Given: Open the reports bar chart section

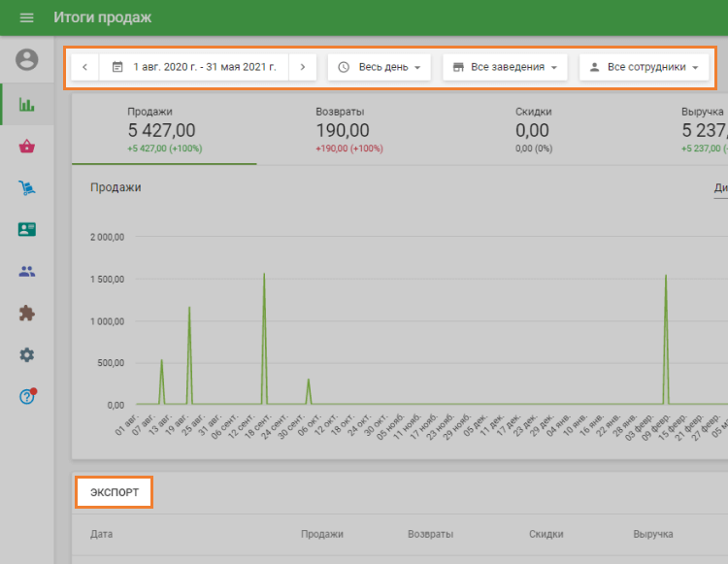Looking at the screenshot, I should click(27, 105).
